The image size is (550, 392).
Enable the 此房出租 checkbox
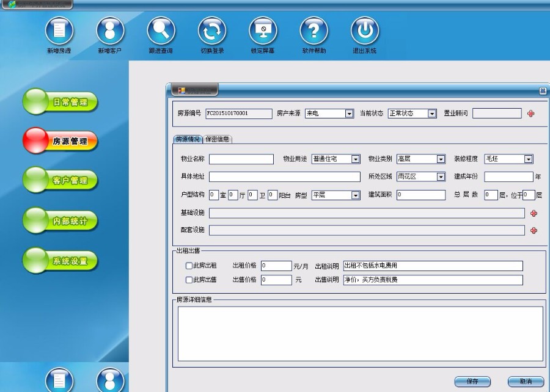[189, 266]
